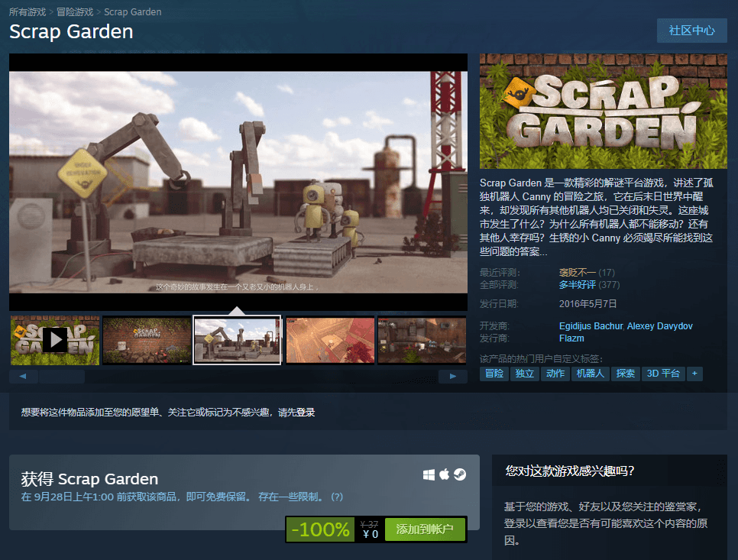Click the SteamOS platform icon

[459, 475]
